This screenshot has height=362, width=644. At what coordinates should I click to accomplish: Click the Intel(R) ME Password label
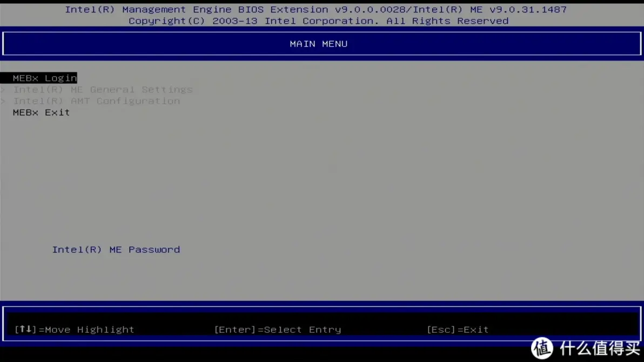tap(116, 250)
